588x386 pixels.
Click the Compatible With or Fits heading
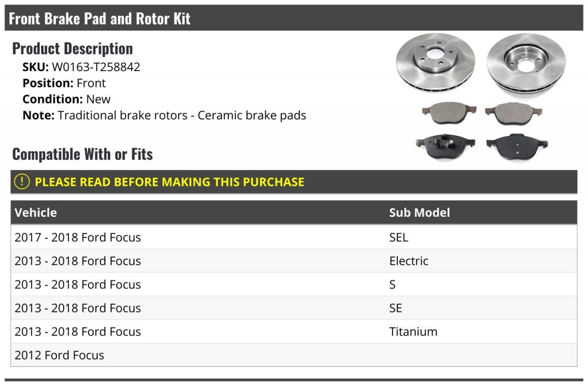[82, 154]
